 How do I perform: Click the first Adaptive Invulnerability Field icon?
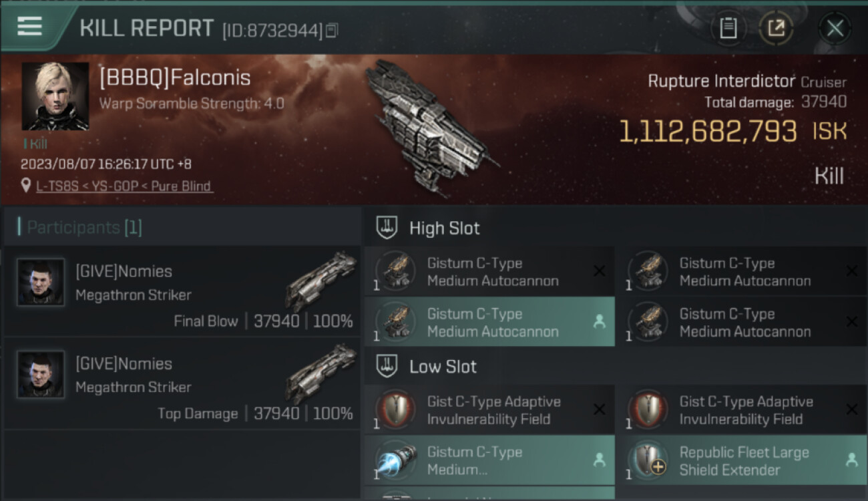[x=395, y=410]
